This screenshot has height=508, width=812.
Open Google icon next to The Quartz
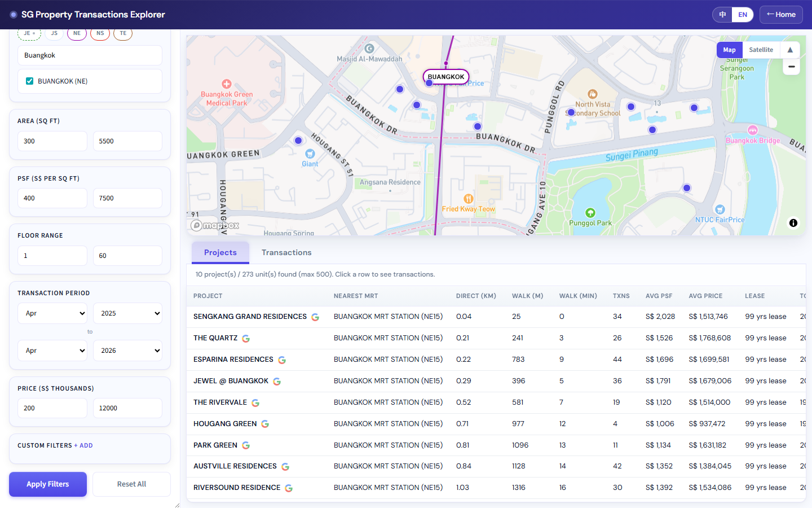(246, 339)
